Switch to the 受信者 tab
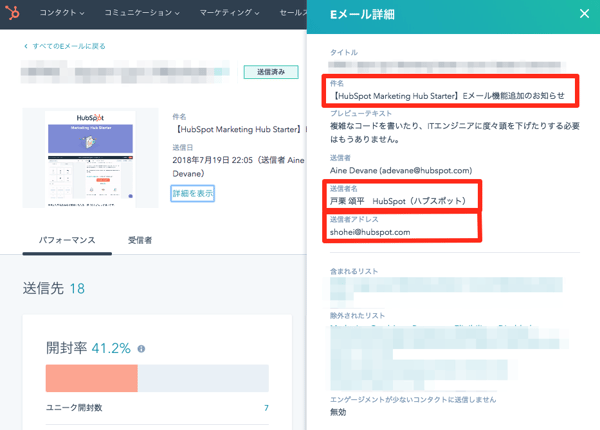 [140, 241]
